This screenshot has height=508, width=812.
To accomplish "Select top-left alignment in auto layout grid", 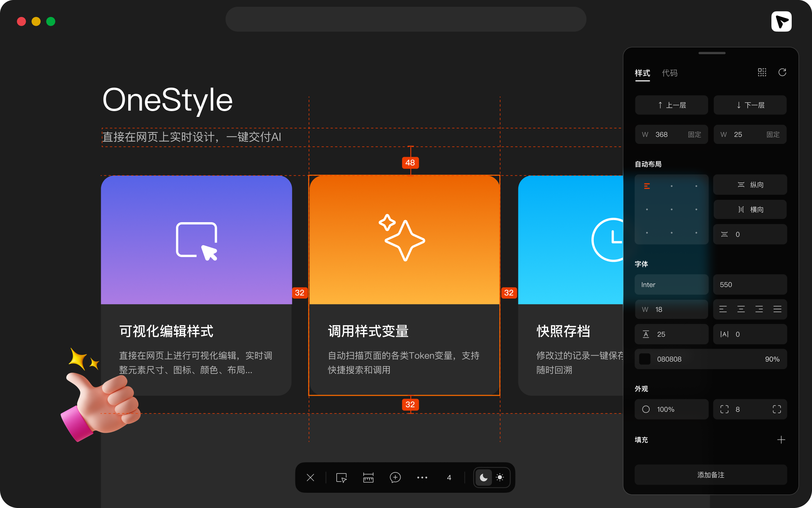I will point(647,186).
